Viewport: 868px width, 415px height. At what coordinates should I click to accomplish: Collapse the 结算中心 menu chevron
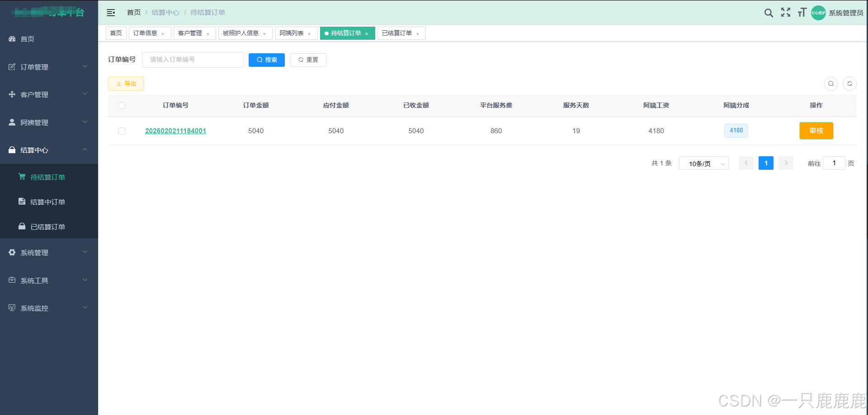click(x=85, y=149)
